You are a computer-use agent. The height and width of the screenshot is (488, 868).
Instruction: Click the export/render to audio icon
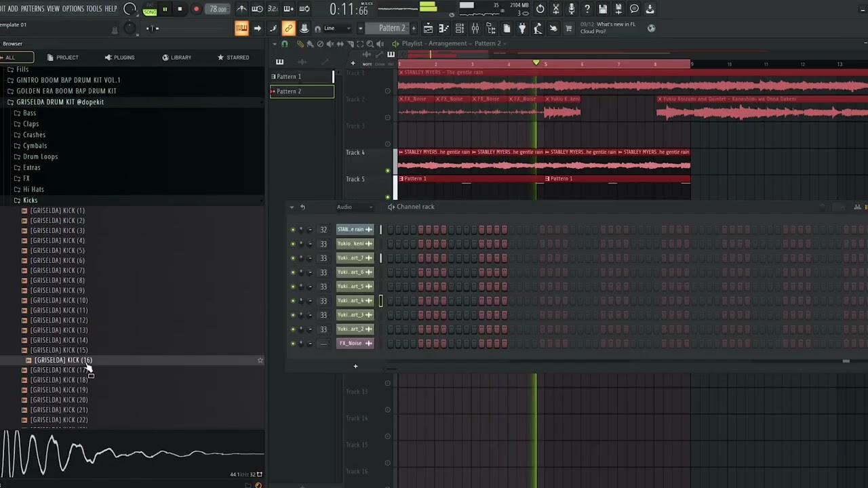pos(618,9)
